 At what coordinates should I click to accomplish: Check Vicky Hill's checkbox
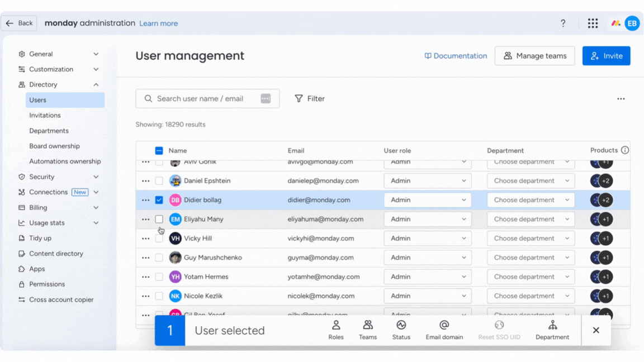[159, 239]
